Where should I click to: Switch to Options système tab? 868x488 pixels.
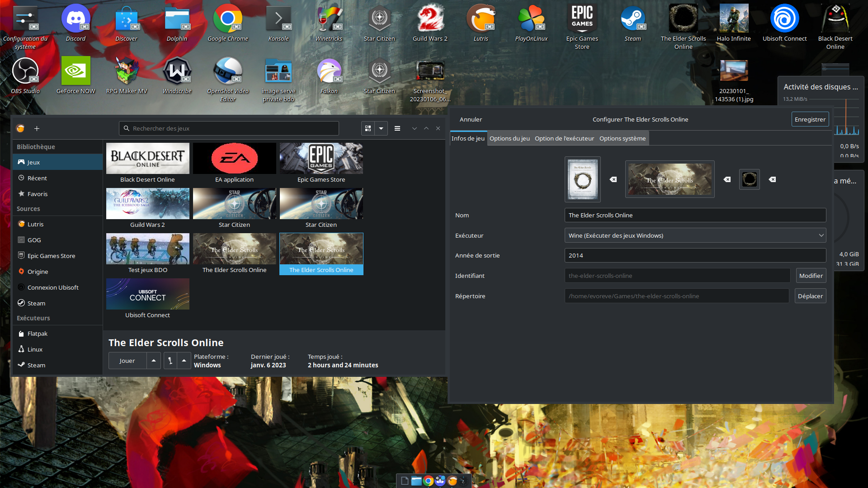tap(623, 138)
